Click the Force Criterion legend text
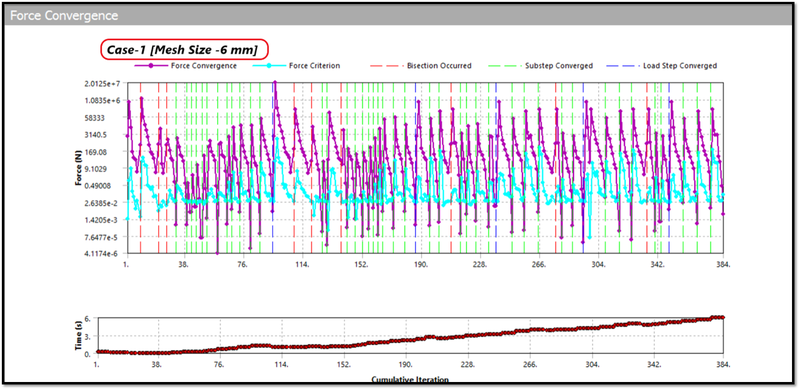800x390 pixels. (x=314, y=66)
